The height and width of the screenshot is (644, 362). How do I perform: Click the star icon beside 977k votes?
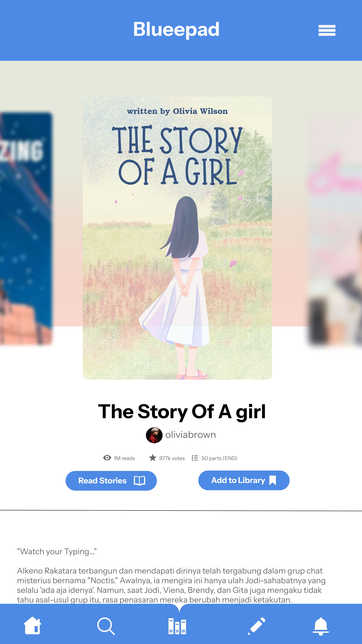(153, 458)
